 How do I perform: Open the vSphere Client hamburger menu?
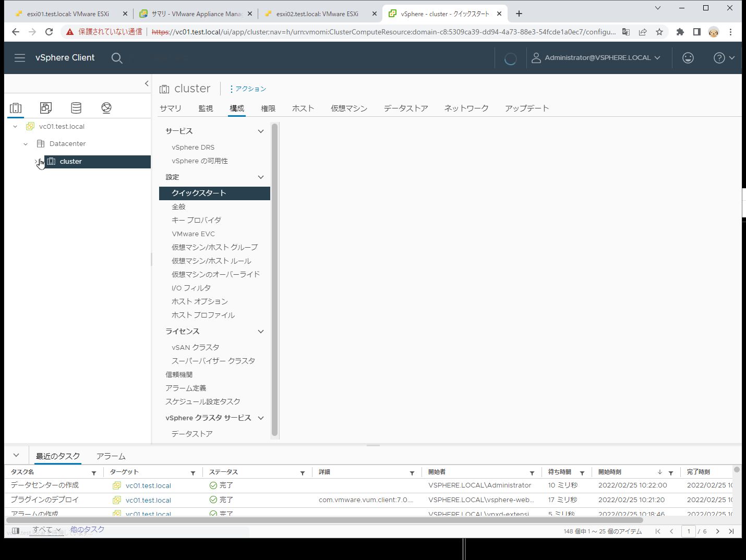(x=20, y=58)
